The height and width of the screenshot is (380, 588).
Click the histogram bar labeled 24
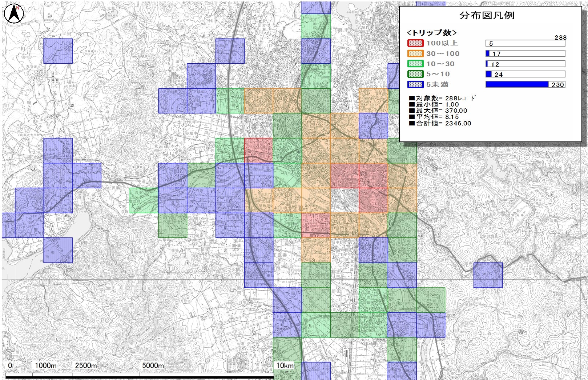tap(488, 74)
